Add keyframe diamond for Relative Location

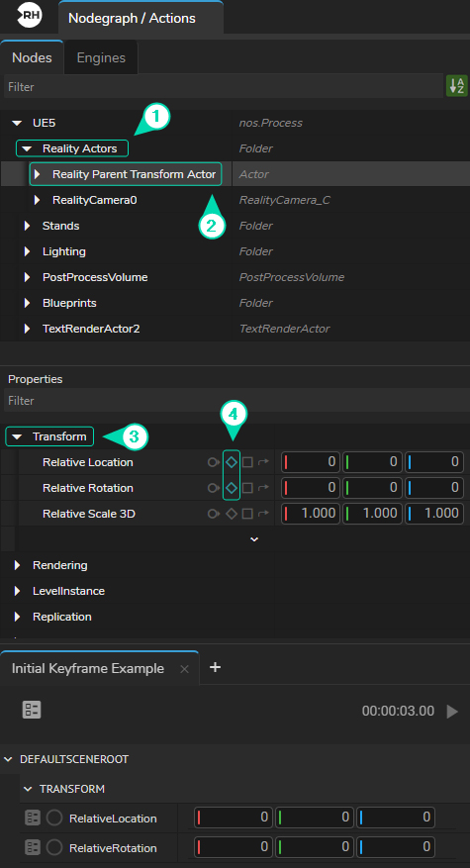[232, 462]
